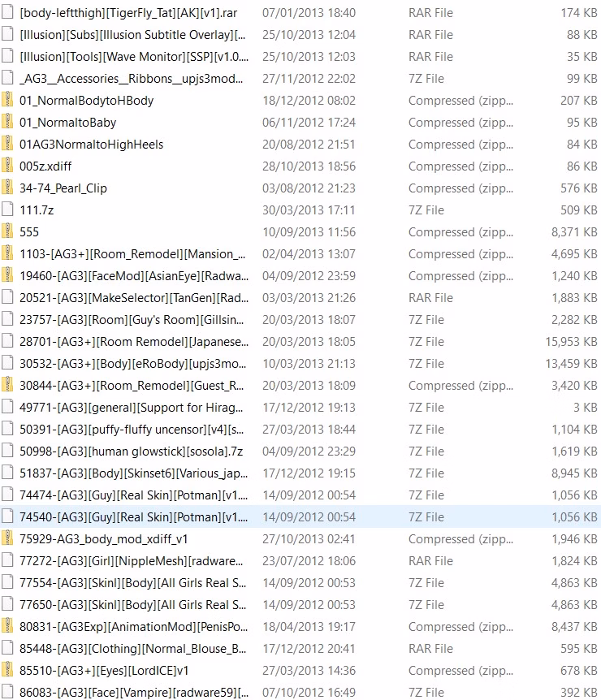Viewport: 601px width, 700px height.
Task: Select 50391-[AG3][puffy-fluffy uncensor] file name
Action: [132, 429]
